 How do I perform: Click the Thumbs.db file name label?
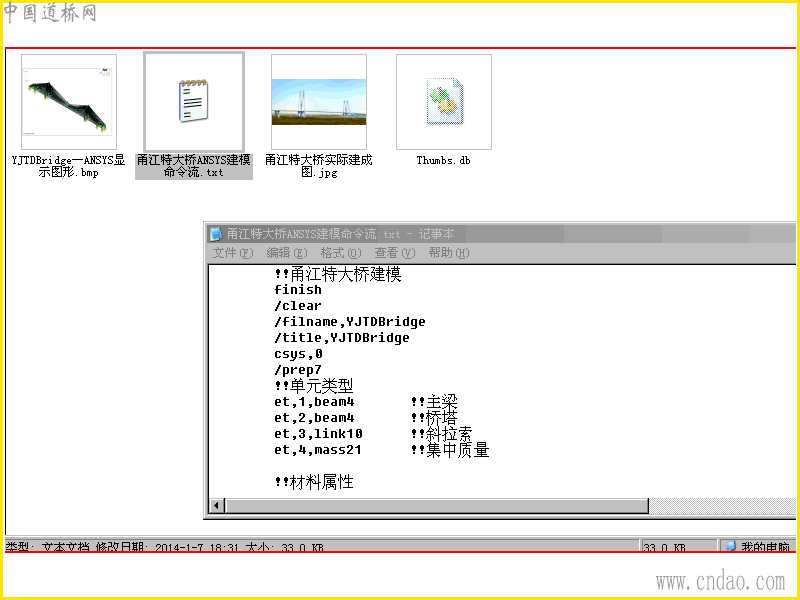(x=443, y=160)
